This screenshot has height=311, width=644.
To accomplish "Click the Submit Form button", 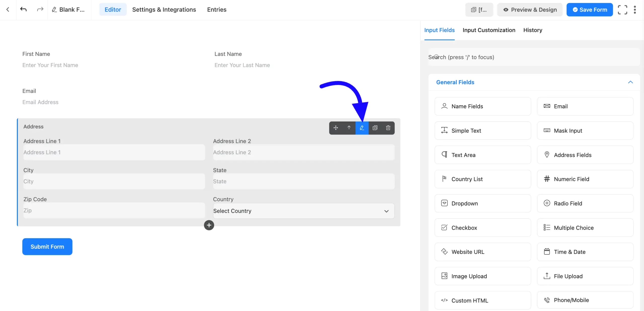I will [47, 247].
